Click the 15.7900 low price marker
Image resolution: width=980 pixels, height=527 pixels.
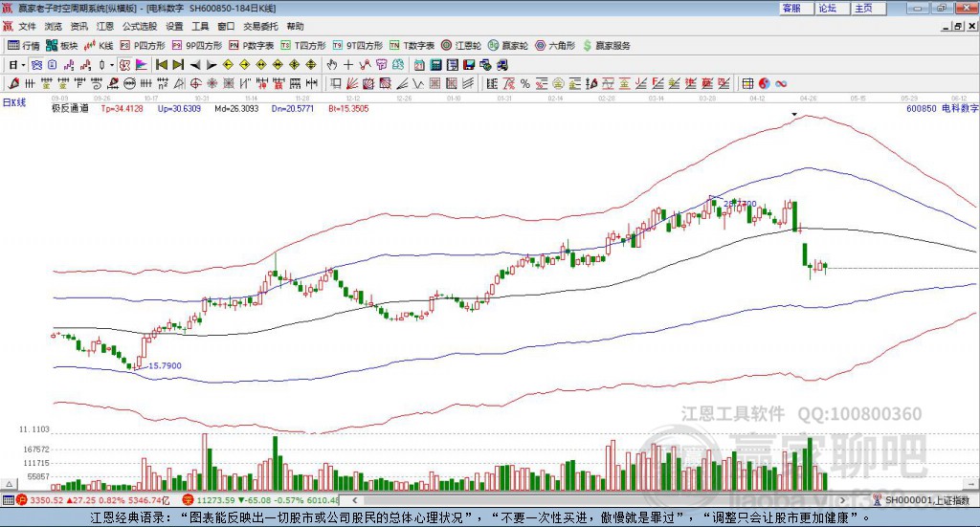pyautogui.click(x=165, y=366)
